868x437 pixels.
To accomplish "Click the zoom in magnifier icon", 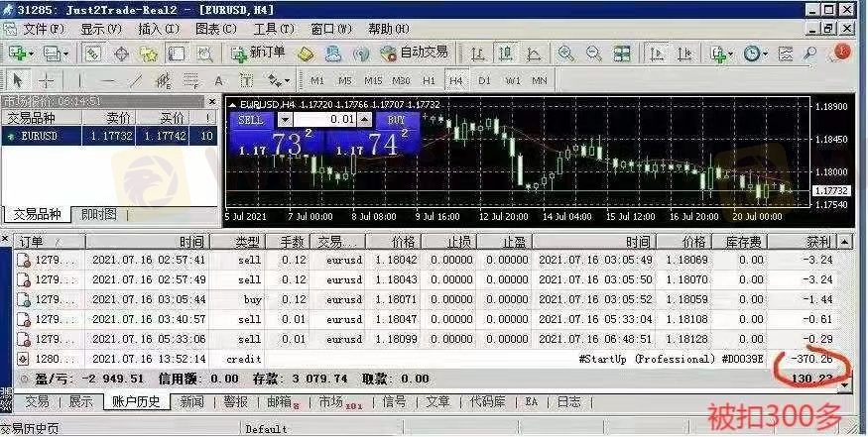I will tap(565, 54).
